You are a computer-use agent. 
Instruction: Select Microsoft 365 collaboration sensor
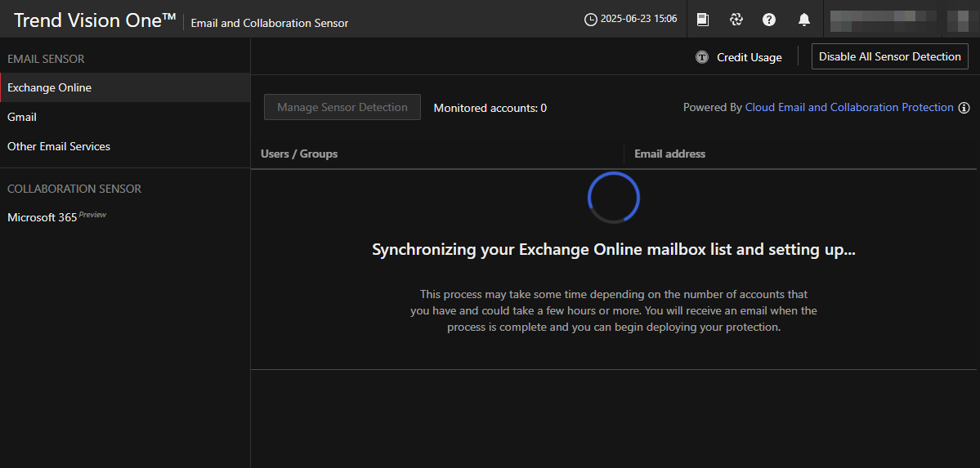43,217
